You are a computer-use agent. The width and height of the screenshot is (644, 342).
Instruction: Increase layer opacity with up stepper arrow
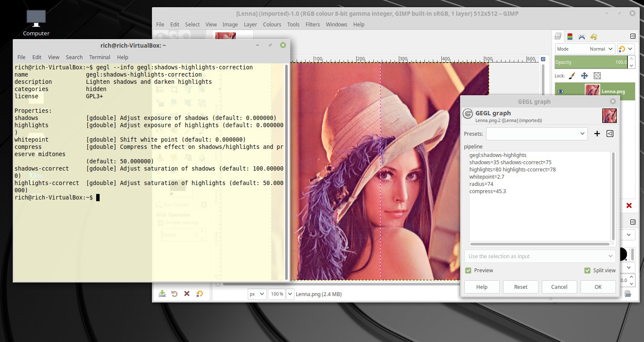point(632,59)
